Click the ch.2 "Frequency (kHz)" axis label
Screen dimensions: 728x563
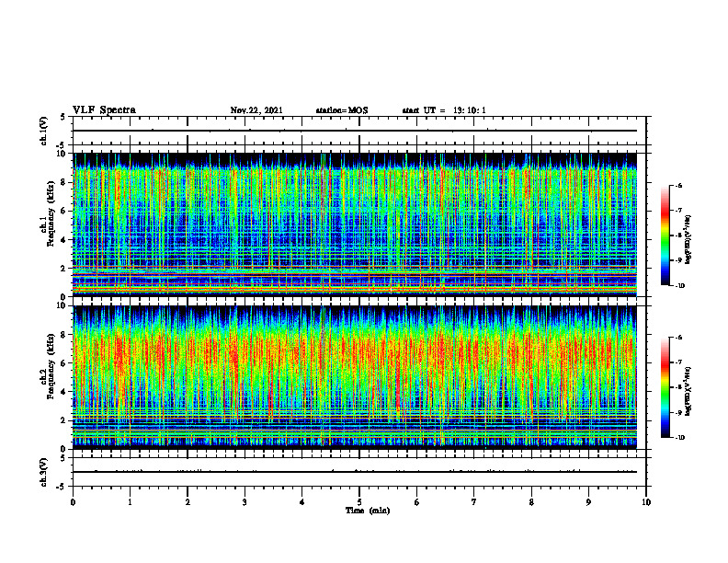coord(51,366)
